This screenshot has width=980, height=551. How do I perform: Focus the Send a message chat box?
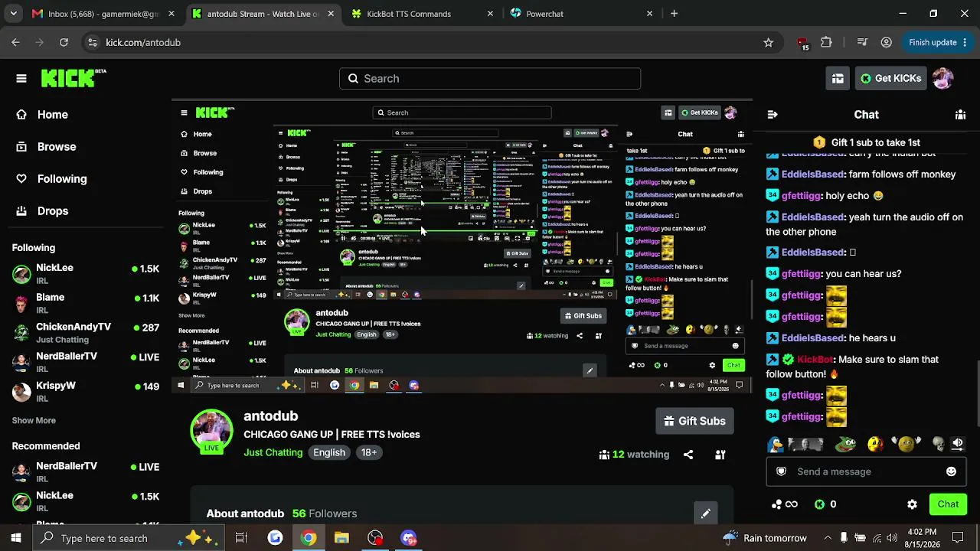tap(866, 471)
